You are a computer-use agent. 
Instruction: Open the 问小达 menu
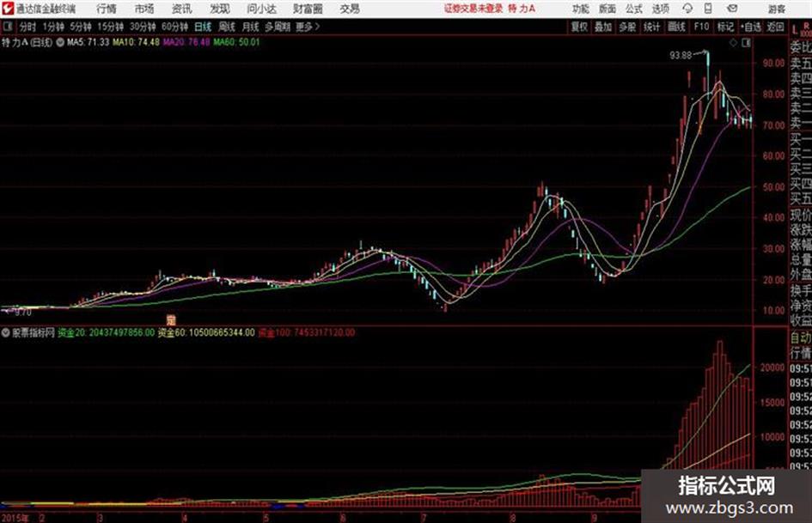coord(262,9)
